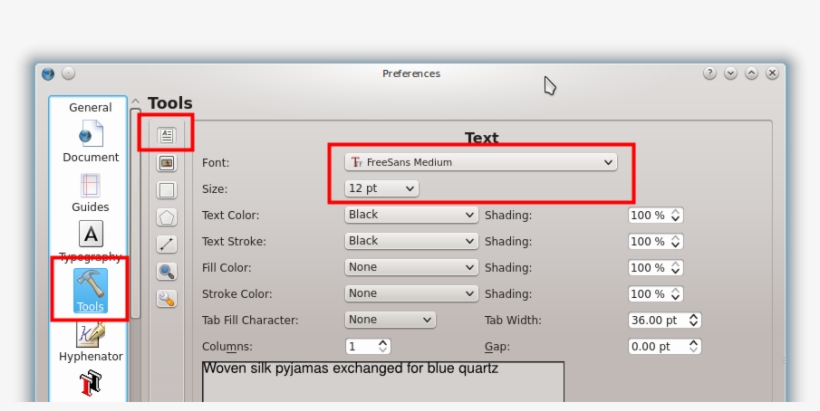This screenshot has width=820, height=411.
Task: Open the Stroke Color dropdown
Action: click(411, 293)
